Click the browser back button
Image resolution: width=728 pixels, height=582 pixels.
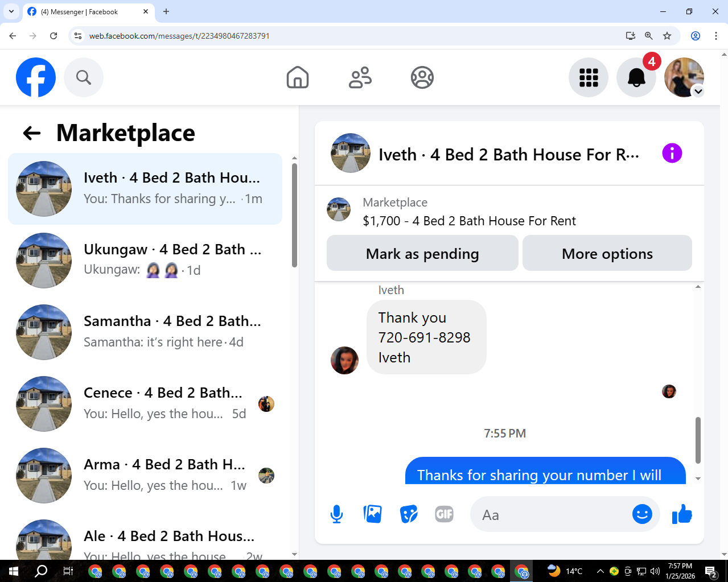13,36
